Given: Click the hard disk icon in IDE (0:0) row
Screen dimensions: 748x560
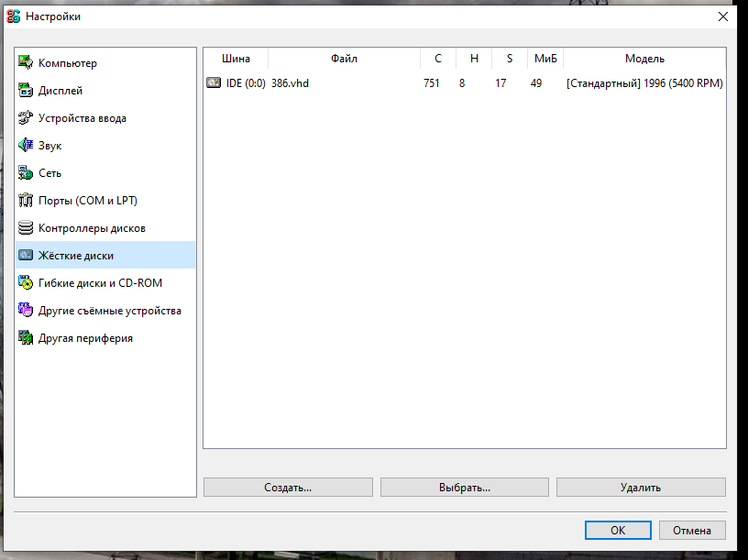Looking at the screenshot, I should click(x=214, y=83).
